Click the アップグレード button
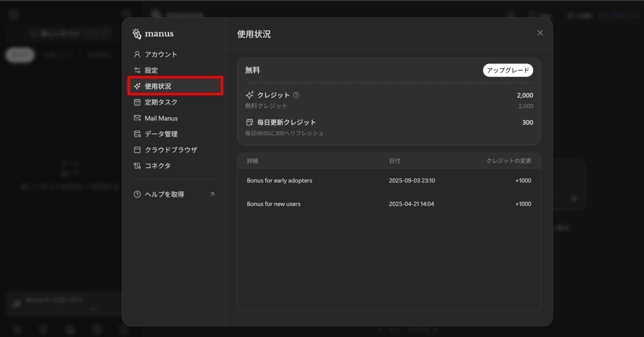The width and height of the screenshot is (644, 337). click(x=508, y=70)
